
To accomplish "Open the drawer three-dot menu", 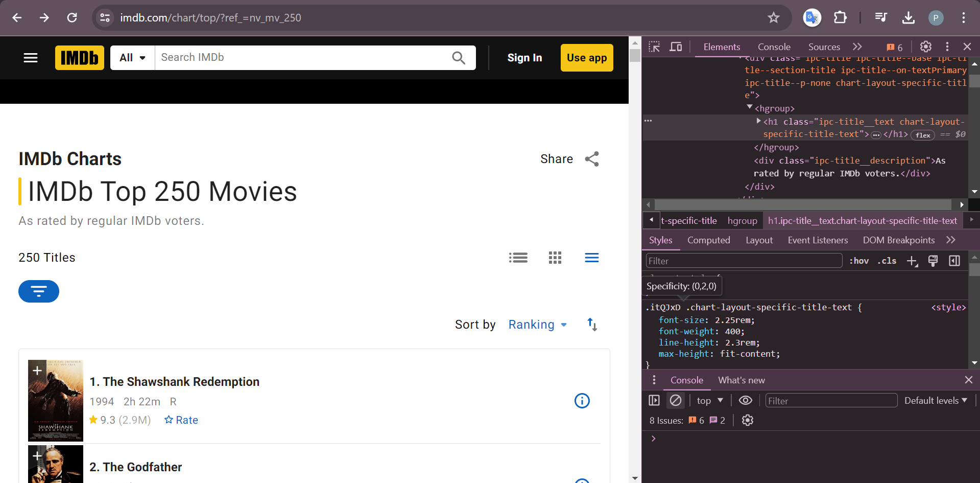I will [654, 380].
